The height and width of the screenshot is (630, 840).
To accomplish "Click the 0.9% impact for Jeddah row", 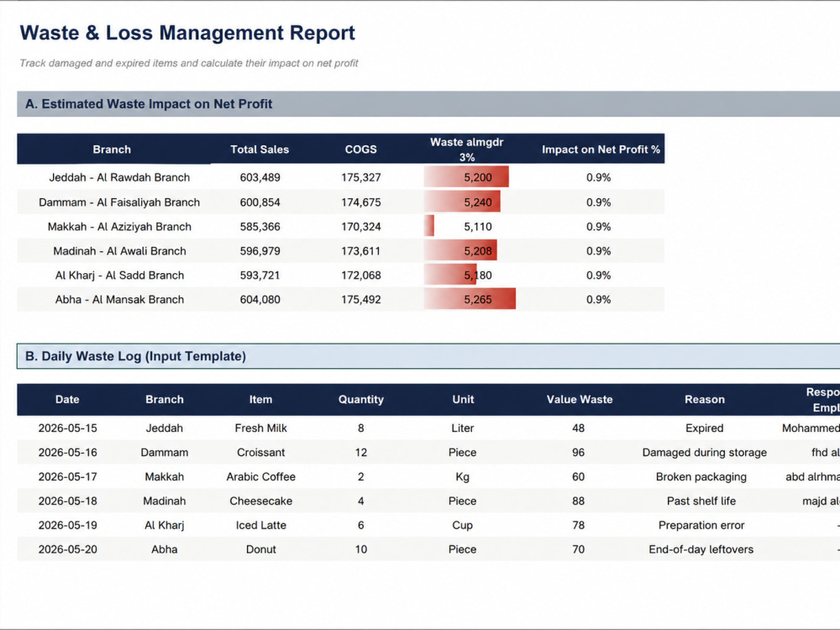I will [598, 177].
